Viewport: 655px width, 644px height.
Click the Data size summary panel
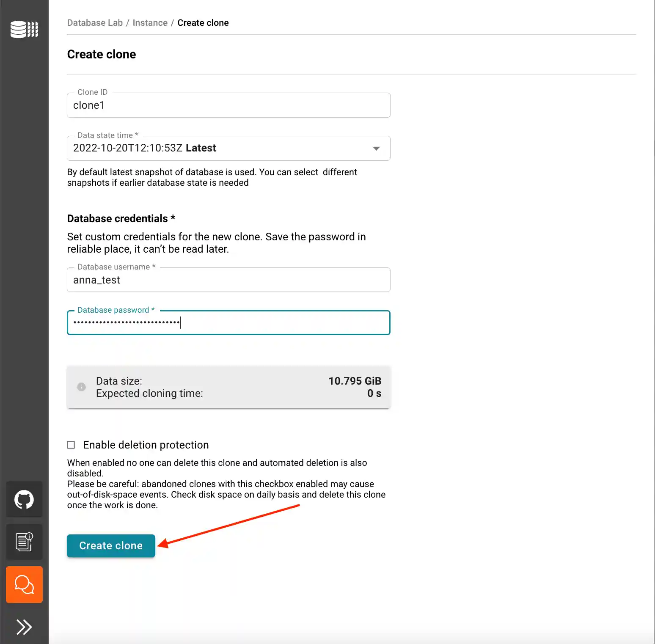click(x=228, y=387)
